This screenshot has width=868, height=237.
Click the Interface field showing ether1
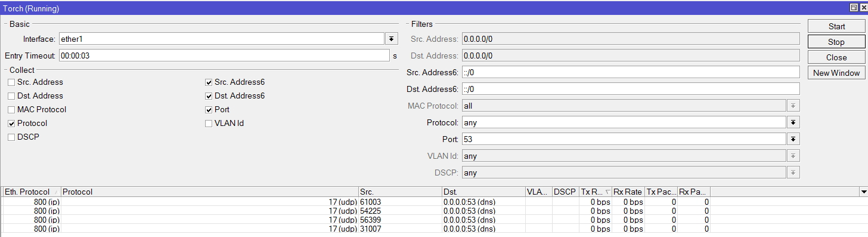(221, 39)
